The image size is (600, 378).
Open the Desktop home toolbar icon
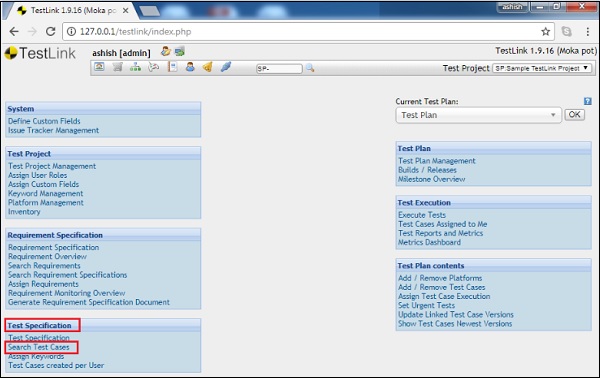pyautogui.click(x=99, y=67)
